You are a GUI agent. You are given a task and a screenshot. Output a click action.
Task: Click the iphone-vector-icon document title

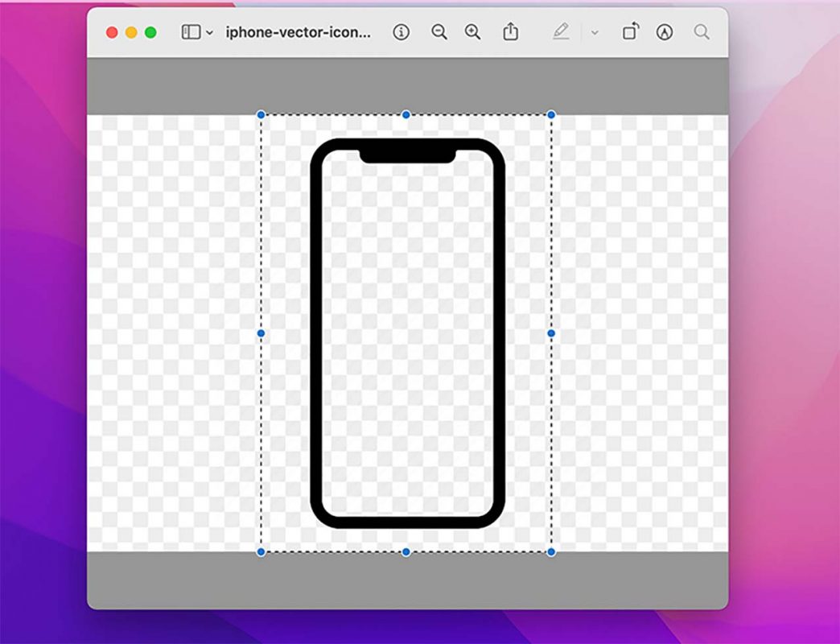pos(299,32)
